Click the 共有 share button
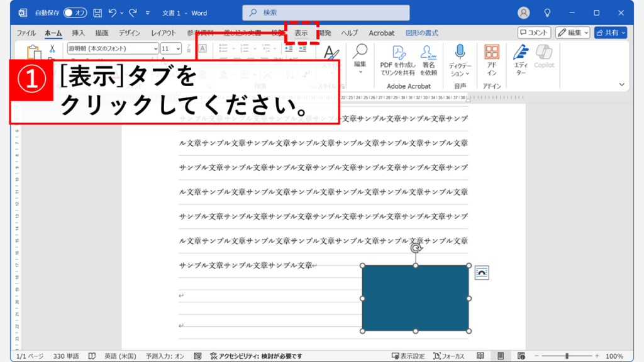644x362 pixels. 610,33
